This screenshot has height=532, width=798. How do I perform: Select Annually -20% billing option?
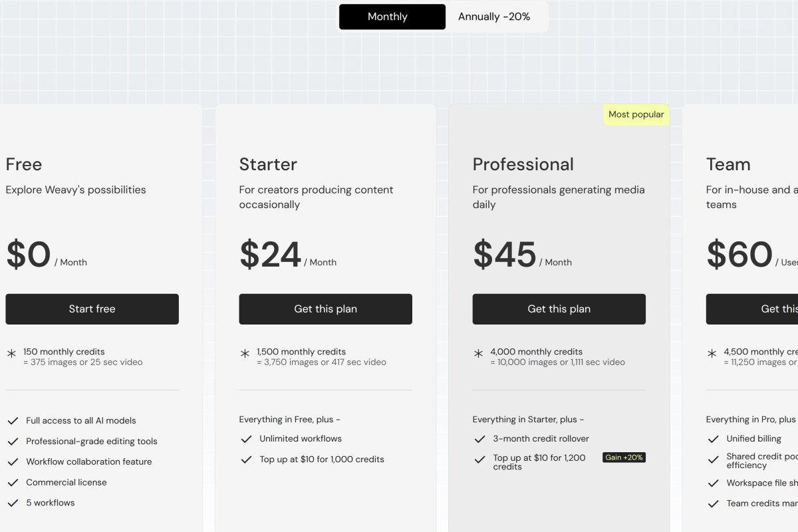494,17
